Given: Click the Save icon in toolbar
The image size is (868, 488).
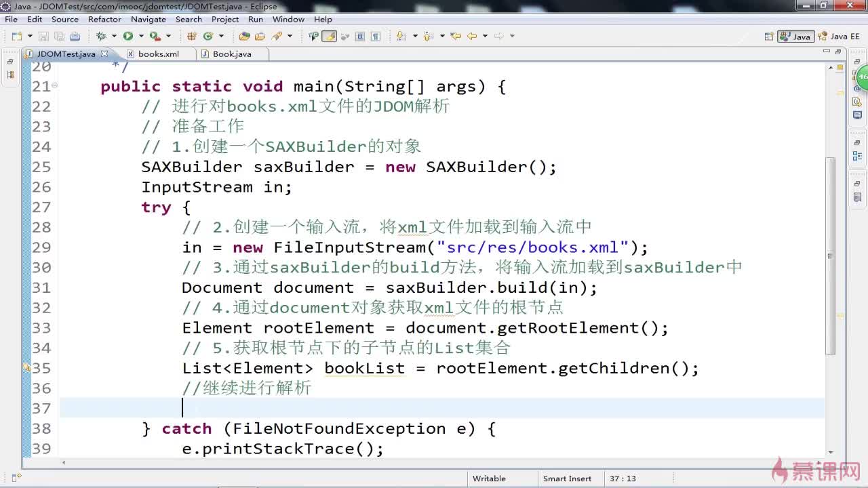Looking at the screenshot, I should tap(43, 36).
